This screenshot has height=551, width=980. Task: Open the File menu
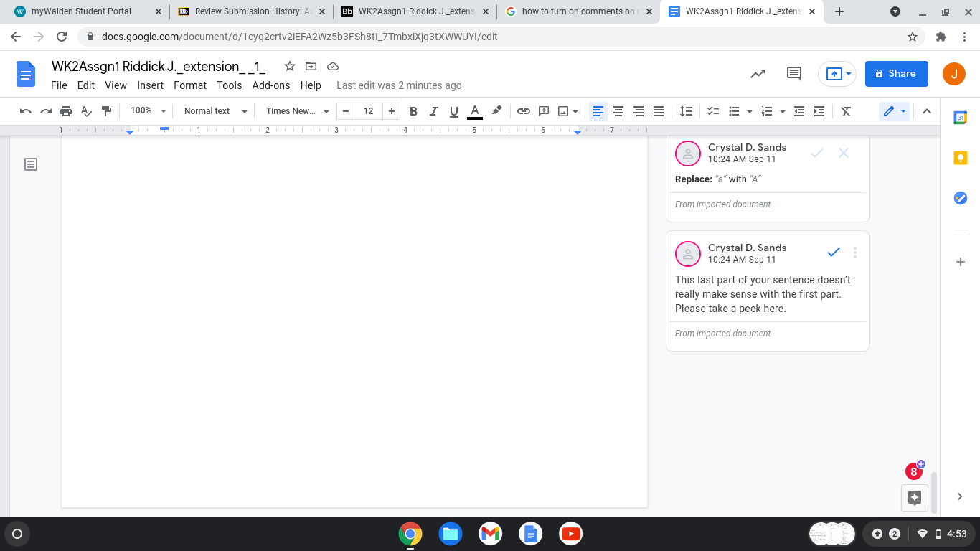click(x=59, y=85)
